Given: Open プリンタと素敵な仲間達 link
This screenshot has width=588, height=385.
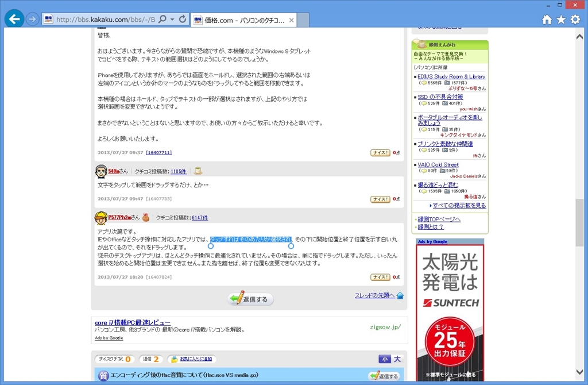Looking at the screenshot, I should [x=445, y=144].
